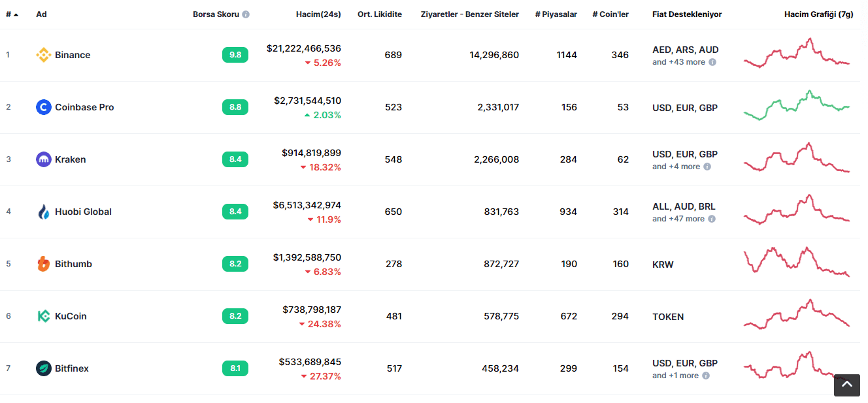868x403 pixels.
Task: Click Kraken's 7-day volume chart
Action: [797, 157]
